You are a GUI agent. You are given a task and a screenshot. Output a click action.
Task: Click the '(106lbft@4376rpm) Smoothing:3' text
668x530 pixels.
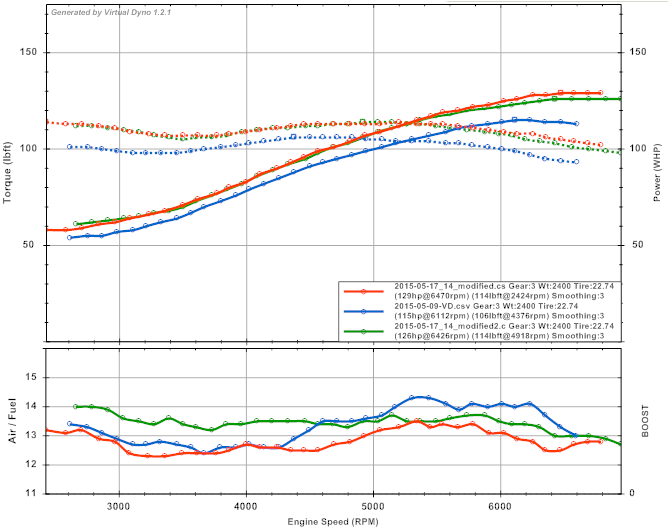(x=538, y=316)
